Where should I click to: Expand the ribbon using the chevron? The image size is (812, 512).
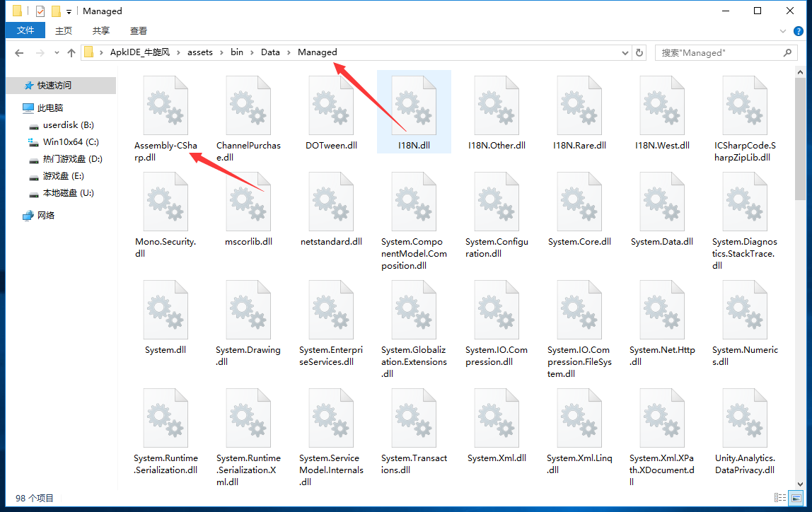point(783,31)
